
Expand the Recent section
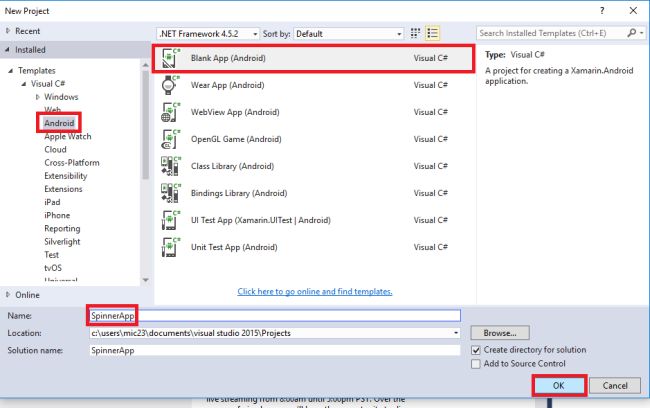tap(8, 31)
